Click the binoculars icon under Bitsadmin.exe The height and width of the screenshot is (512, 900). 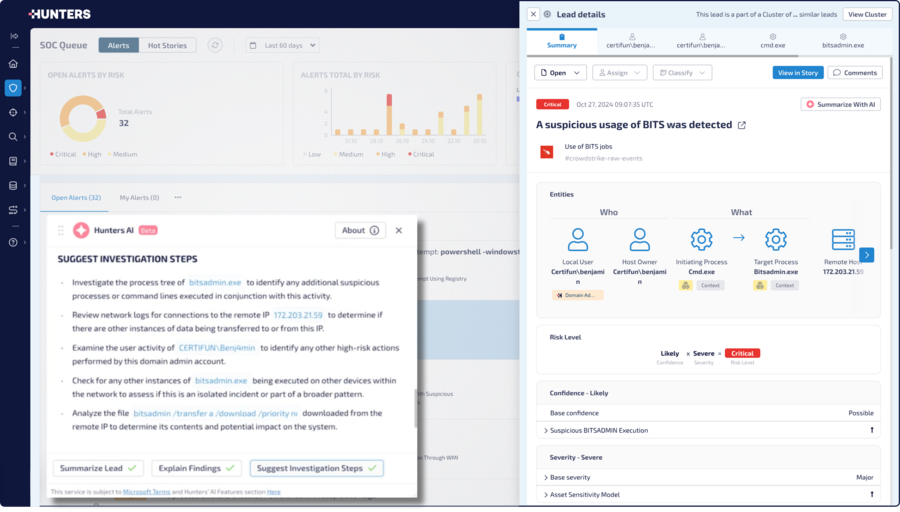pos(759,285)
